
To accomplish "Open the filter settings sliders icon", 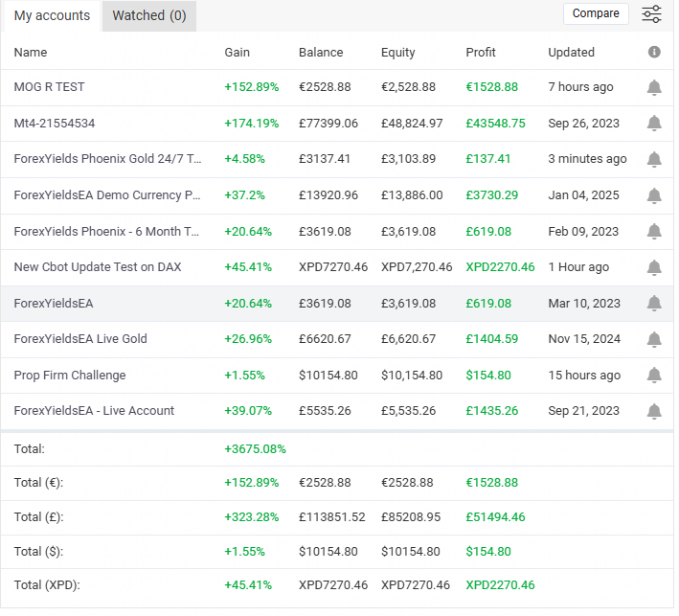I will tap(651, 14).
